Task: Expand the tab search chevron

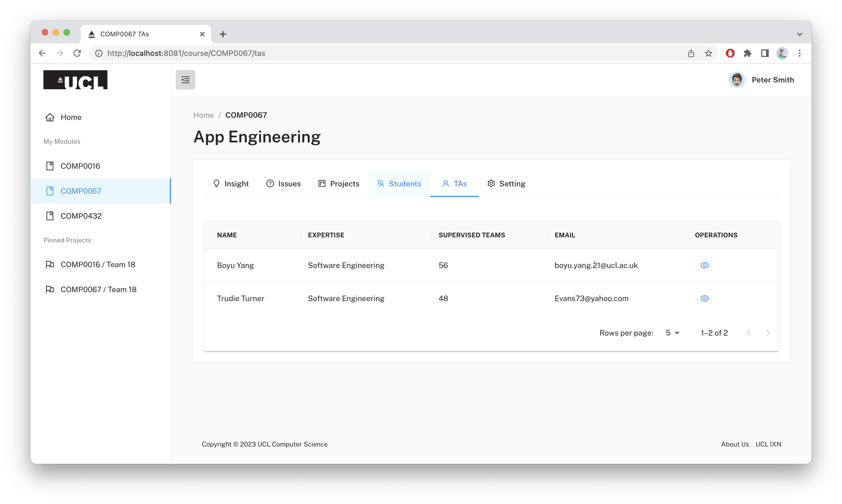Action: click(x=799, y=34)
